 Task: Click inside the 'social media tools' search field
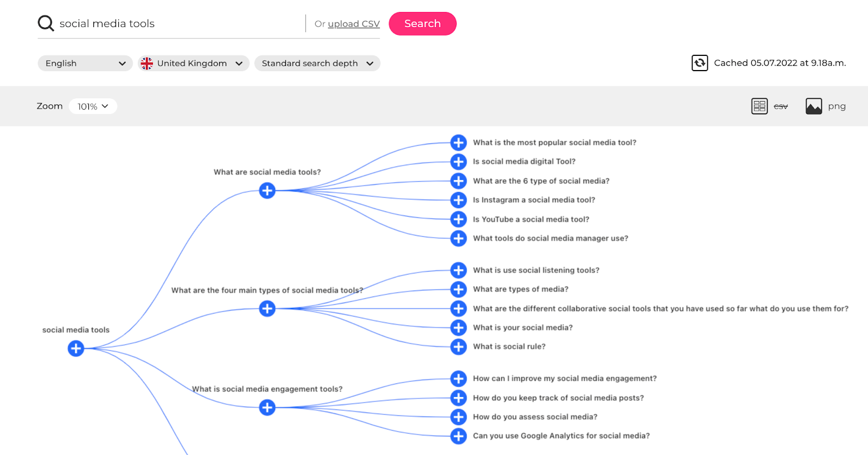(x=163, y=23)
